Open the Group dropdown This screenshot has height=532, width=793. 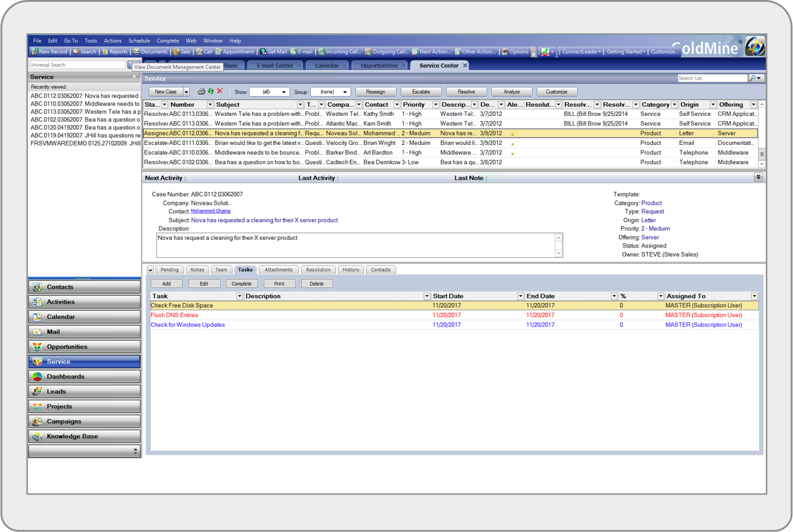331,92
